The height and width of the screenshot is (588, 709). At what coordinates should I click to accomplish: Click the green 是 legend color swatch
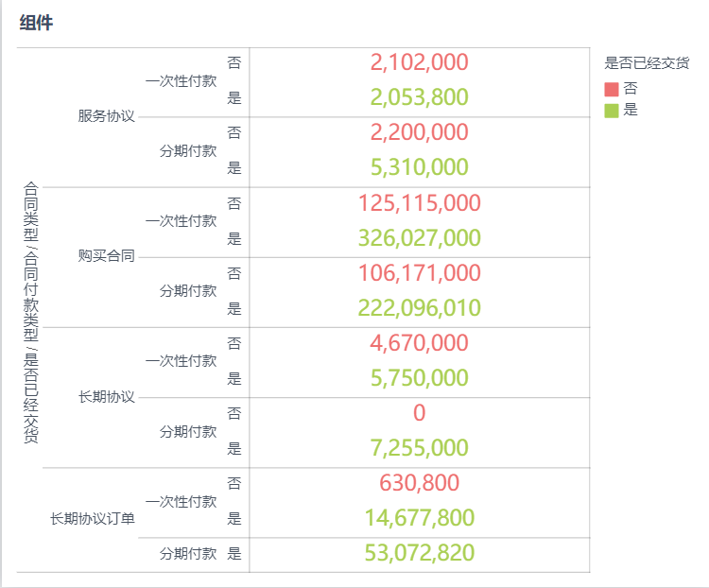[612, 110]
